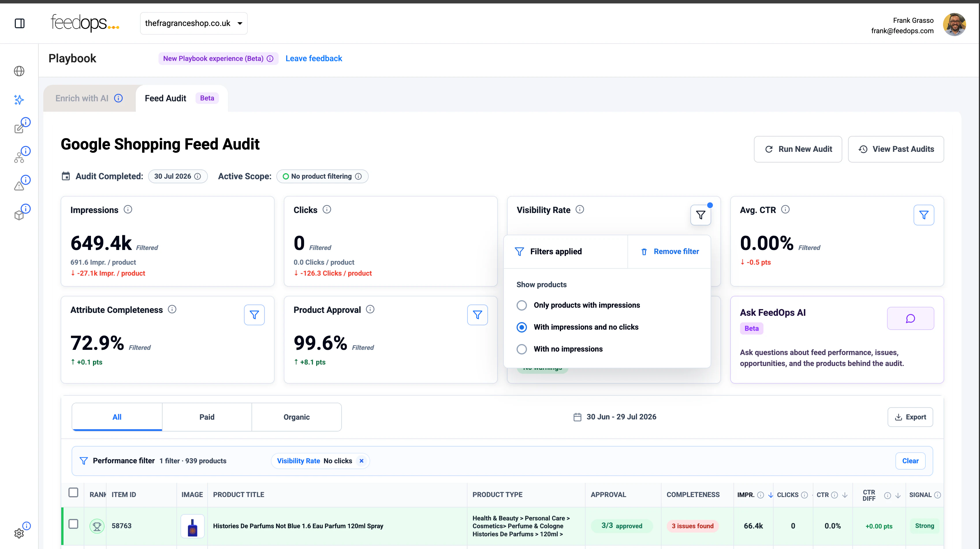Image resolution: width=980 pixels, height=549 pixels.
Task: Open settings gear icon in sidebar
Action: click(19, 533)
